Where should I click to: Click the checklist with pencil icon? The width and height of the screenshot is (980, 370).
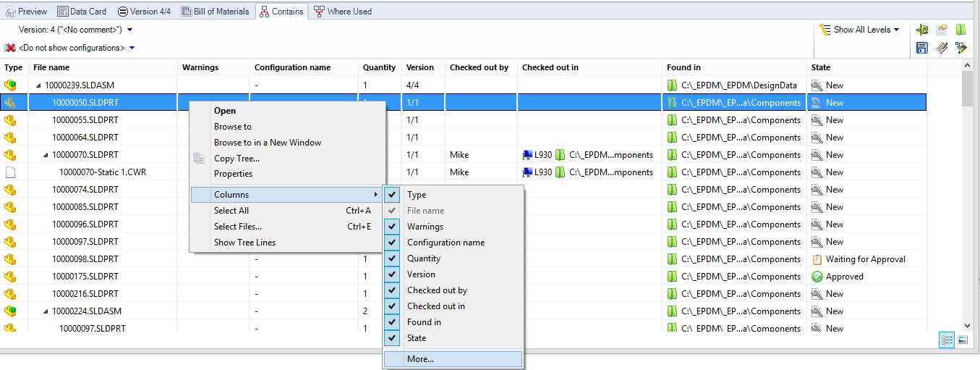(942, 48)
